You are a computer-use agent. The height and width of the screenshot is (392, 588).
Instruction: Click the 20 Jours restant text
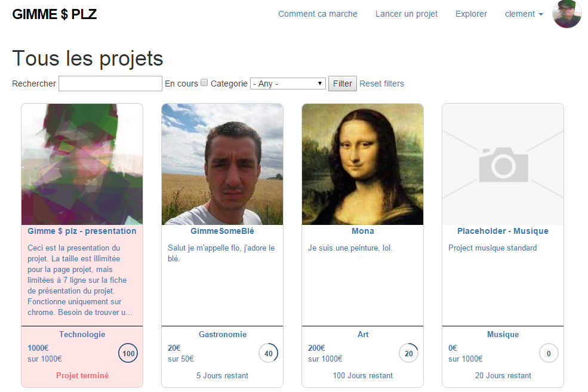click(x=503, y=375)
